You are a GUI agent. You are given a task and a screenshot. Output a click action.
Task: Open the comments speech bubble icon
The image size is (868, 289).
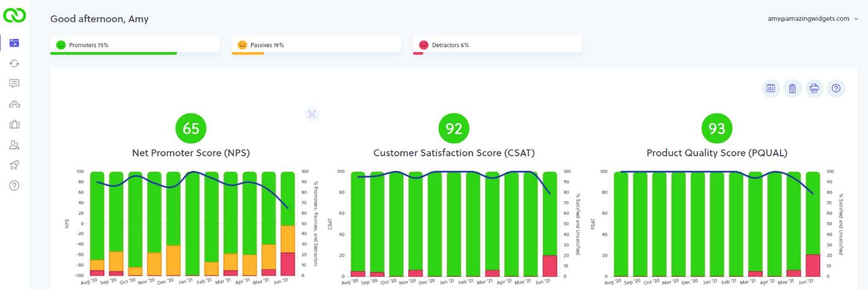tap(14, 83)
